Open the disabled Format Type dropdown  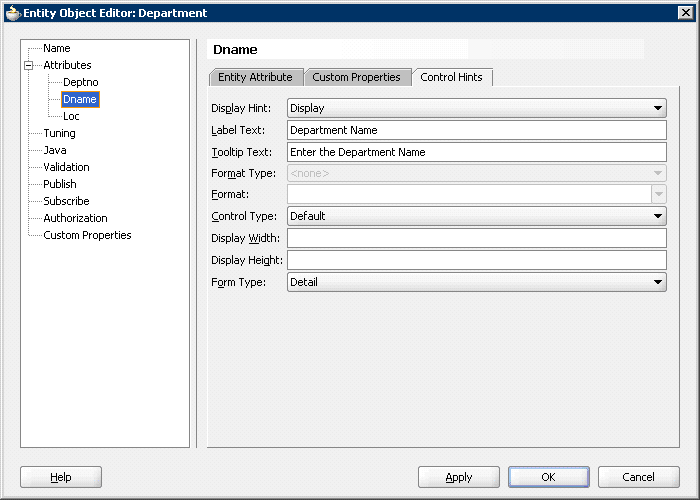(477, 173)
